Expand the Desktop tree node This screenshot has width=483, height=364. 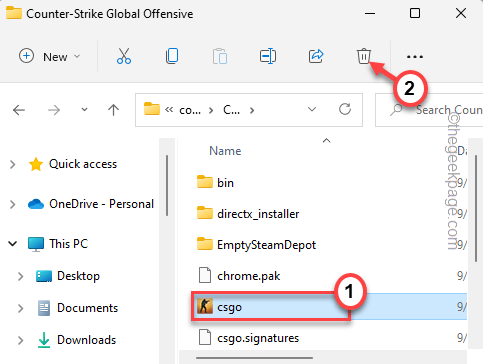21,276
